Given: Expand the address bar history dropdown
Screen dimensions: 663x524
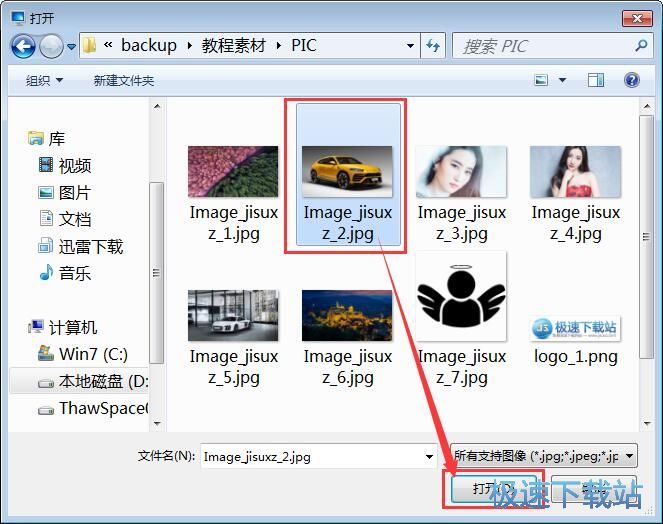Looking at the screenshot, I should (x=410, y=45).
